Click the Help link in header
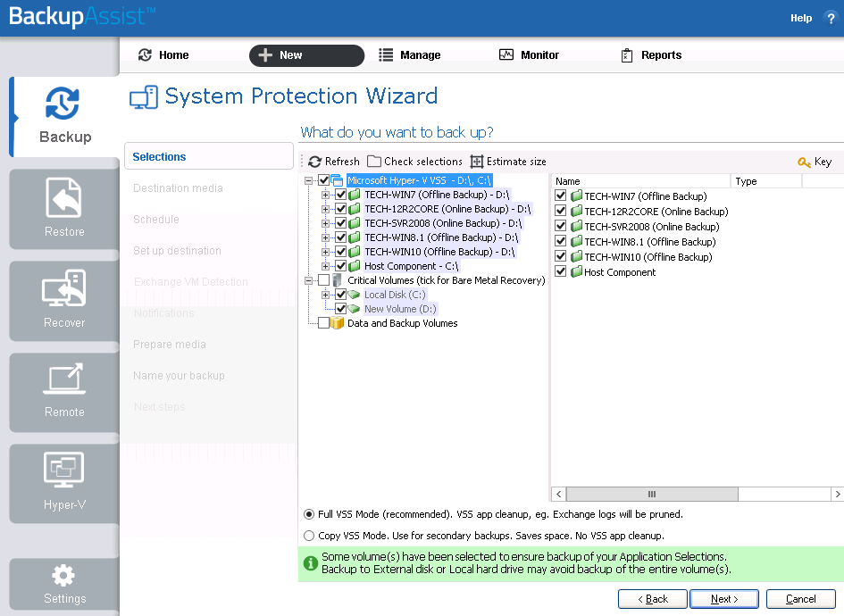 point(801,18)
